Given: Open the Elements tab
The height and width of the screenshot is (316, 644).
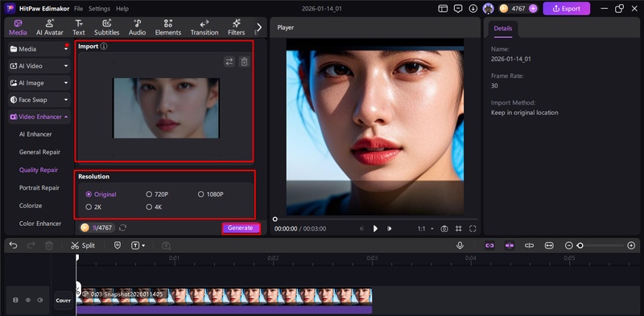Looking at the screenshot, I should 168,27.
